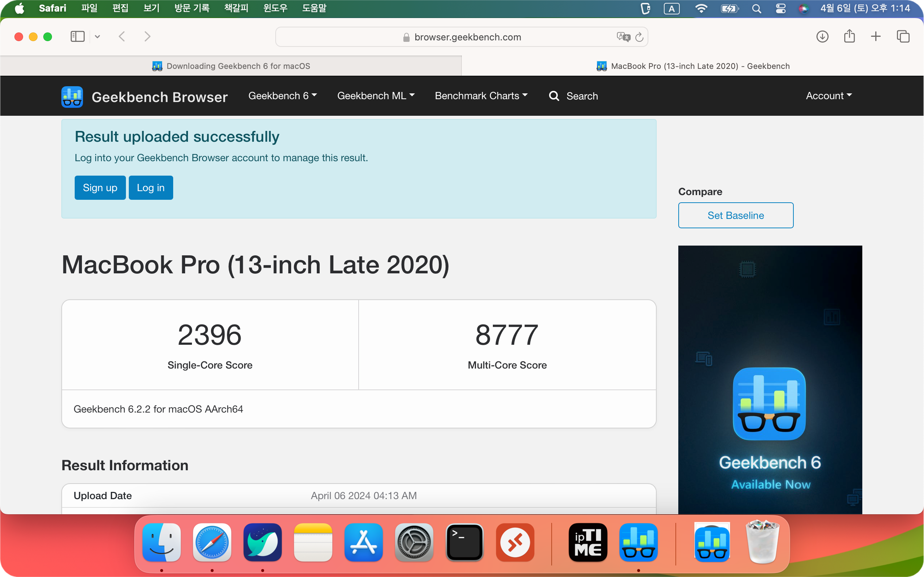Open Geekbench Browser home link
Image resolution: width=924 pixels, height=577 pixels.
[x=159, y=97]
